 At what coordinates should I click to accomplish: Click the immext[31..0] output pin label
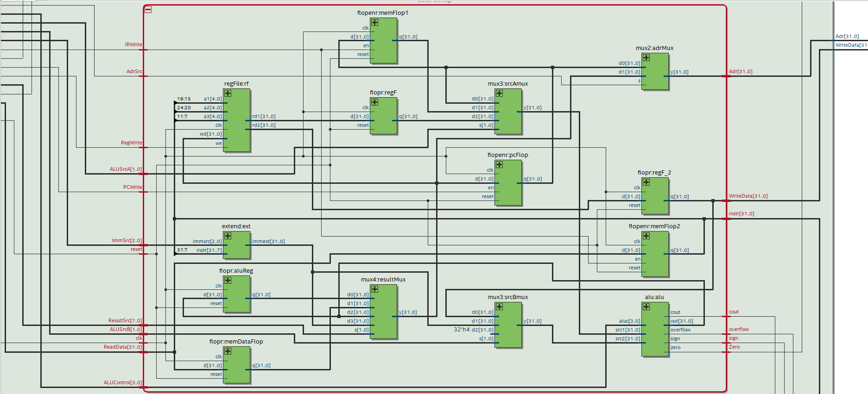pyautogui.click(x=268, y=242)
